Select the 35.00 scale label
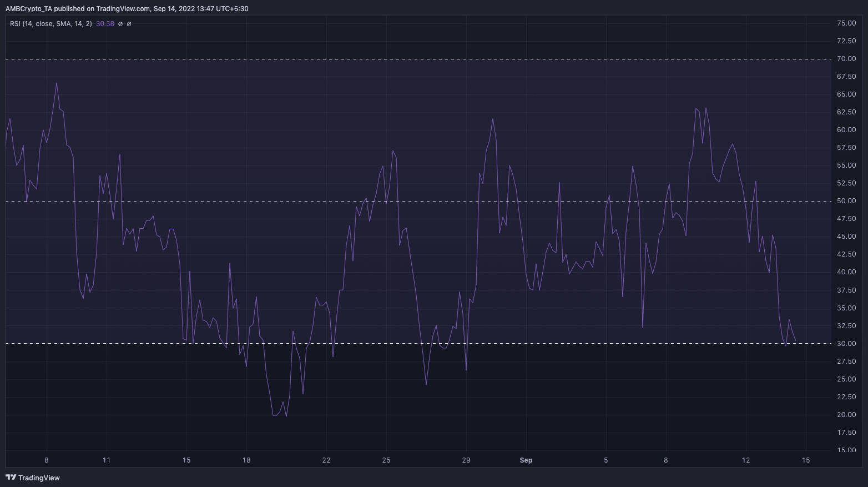Image resolution: width=868 pixels, height=487 pixels. 846,308
